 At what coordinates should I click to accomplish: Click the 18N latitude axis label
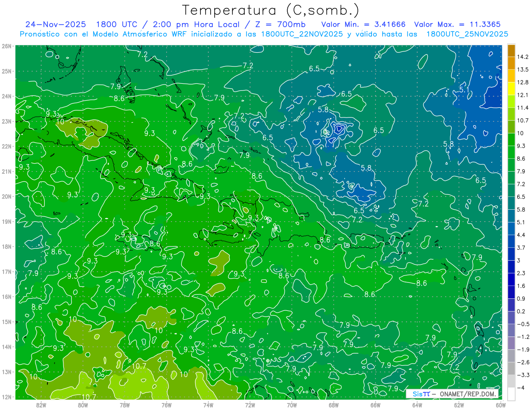[7, 247]
